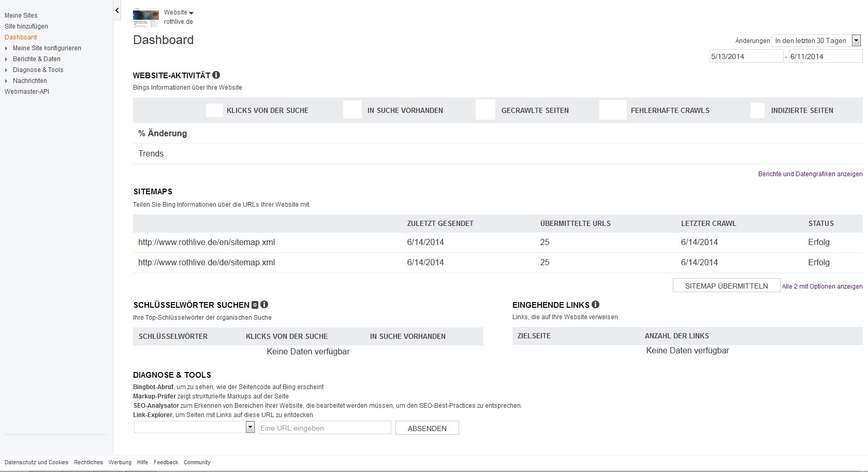This screenshot has height=472, width=868.
Task: Click the Schlüsselwörter column header
Action: (x=173, y=337)
